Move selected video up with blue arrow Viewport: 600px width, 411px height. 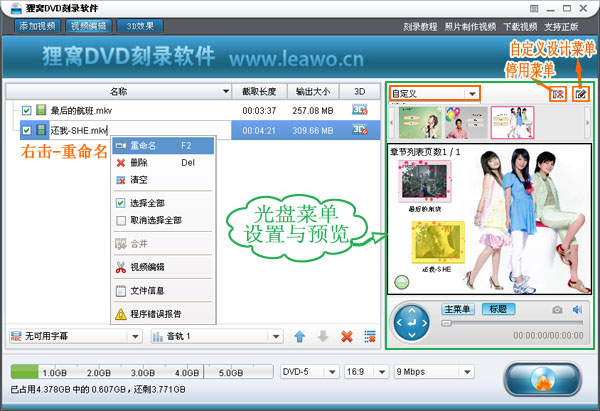coord(300,337)
